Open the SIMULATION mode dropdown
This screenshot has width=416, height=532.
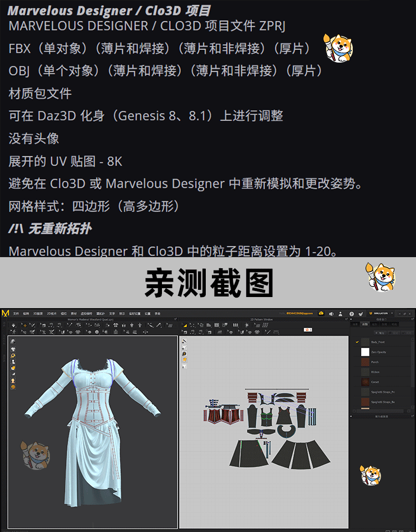click(381, 313)
